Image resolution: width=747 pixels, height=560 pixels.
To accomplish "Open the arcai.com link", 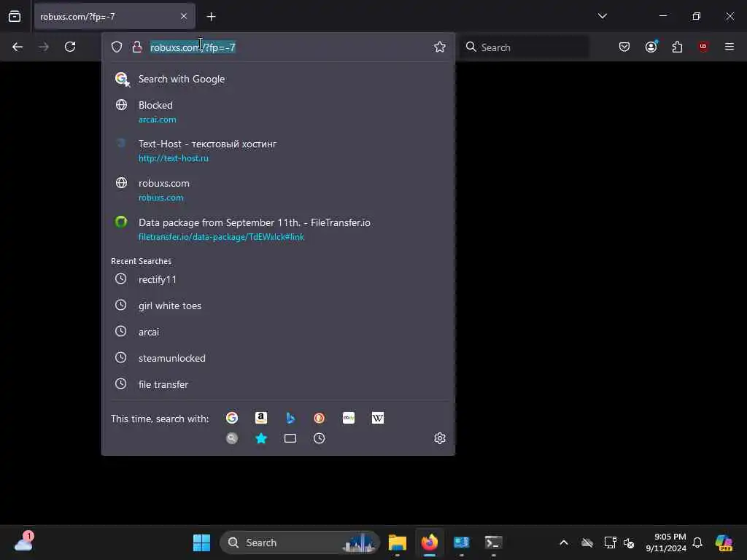I will tap(158, 120).
